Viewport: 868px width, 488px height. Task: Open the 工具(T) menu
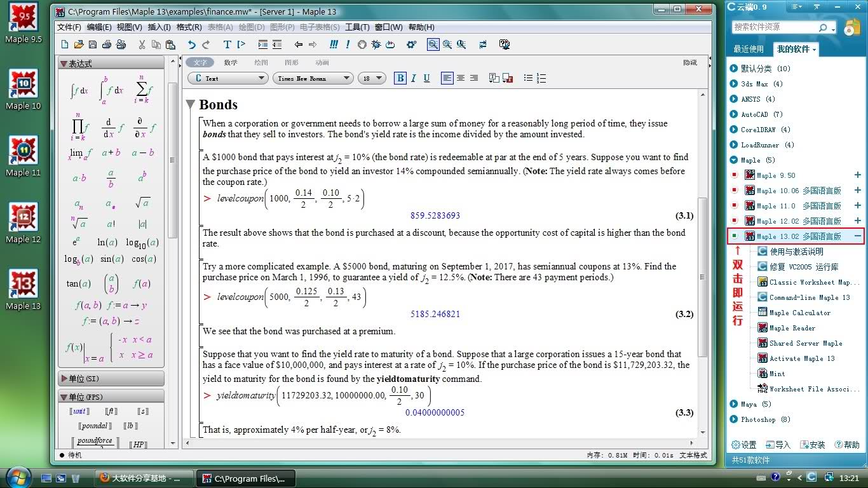click(x=357, y=27)
